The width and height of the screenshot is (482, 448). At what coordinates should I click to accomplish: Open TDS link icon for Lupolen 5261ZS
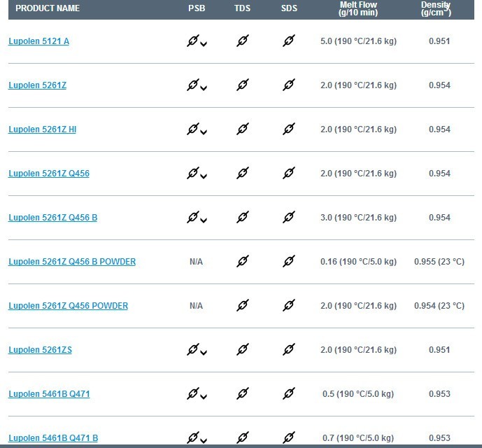243,349
